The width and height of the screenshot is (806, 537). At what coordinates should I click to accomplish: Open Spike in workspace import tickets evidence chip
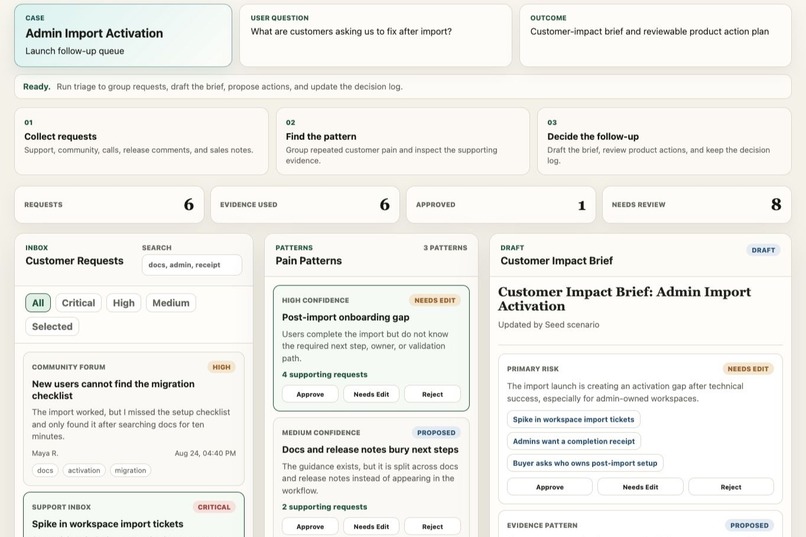coord(573,419)
